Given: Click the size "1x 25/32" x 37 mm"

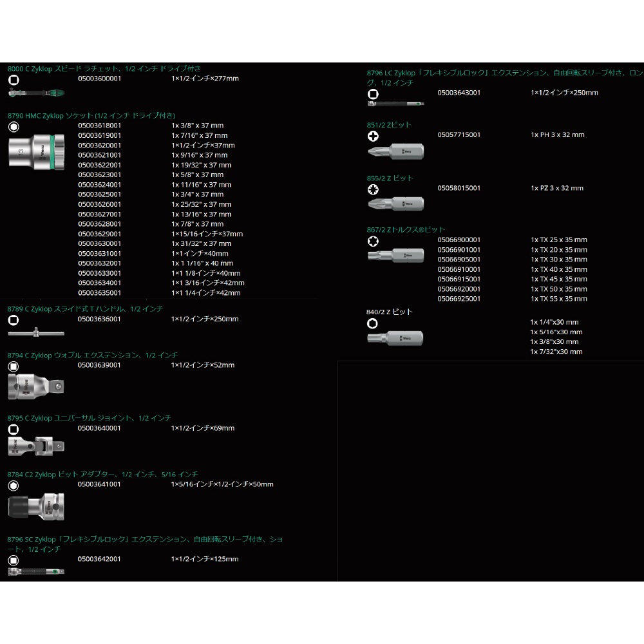Looking at the screenshot, I should pos(201,205).
